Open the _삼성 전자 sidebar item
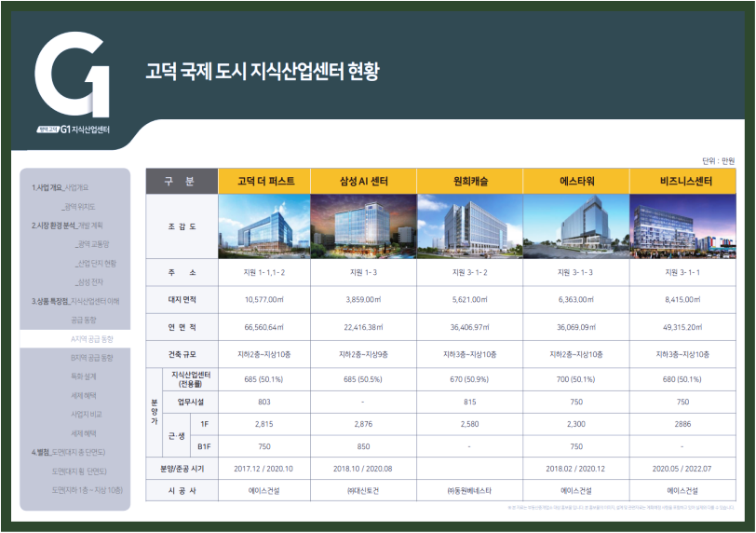Viewport: 756px width, 533px height. tap(88, 282)
